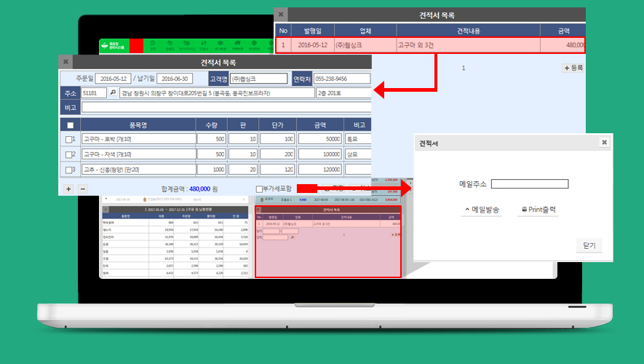
Task: Click the 메일발송 send mail button
Action: pos(482,210)
